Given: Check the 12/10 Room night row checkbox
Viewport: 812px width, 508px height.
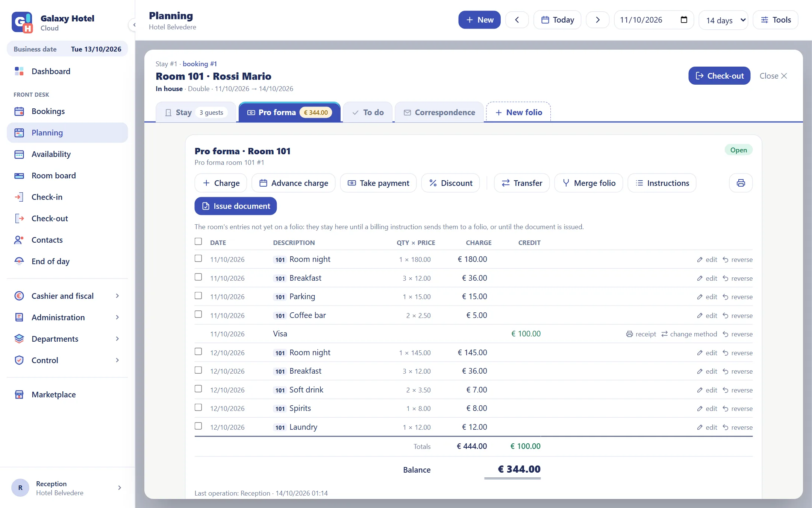Looking at the screenshot, I should [x=198, y=352].
